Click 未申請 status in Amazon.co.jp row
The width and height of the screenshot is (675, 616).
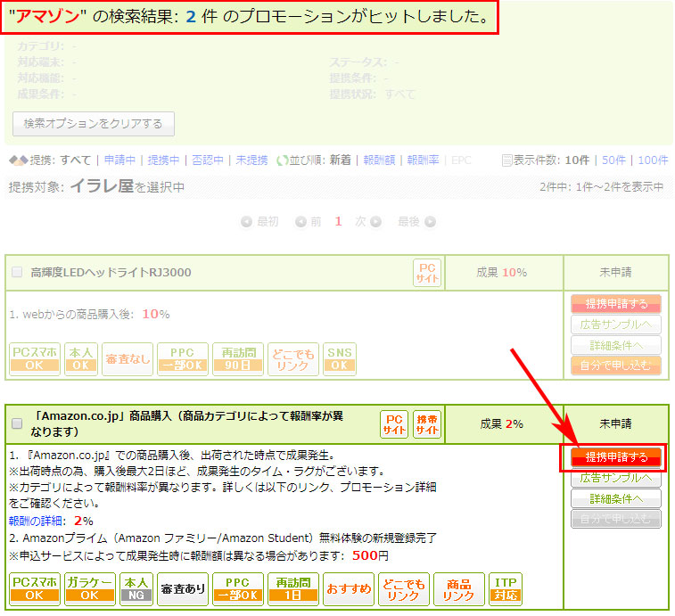pyautogui.click(x=615, y=424)
